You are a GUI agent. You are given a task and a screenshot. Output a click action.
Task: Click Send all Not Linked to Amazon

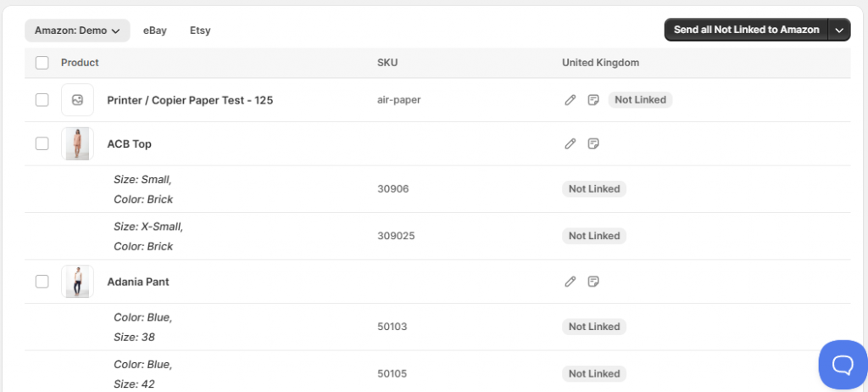pos(746,31)
